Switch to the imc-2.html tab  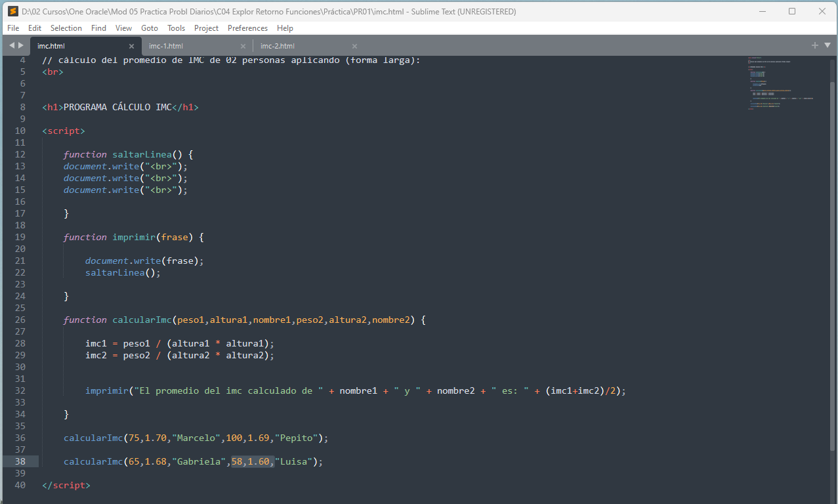click(x=308, y=46)
